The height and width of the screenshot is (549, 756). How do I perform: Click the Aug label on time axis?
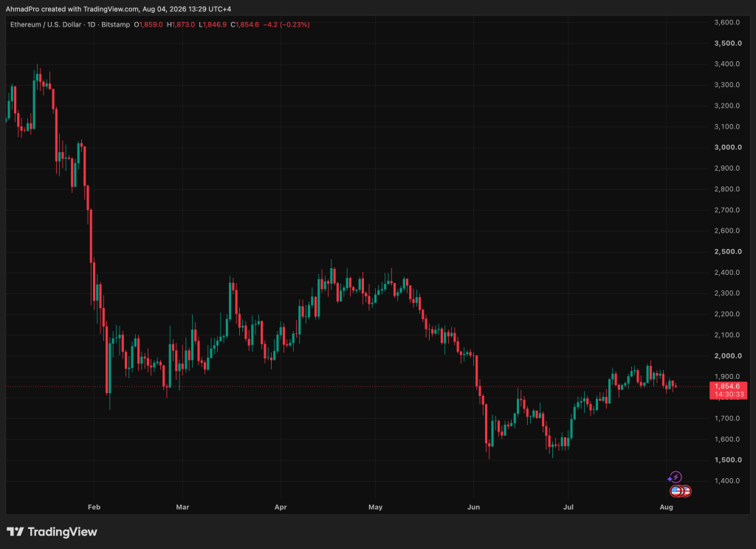[x=667, y=507]
